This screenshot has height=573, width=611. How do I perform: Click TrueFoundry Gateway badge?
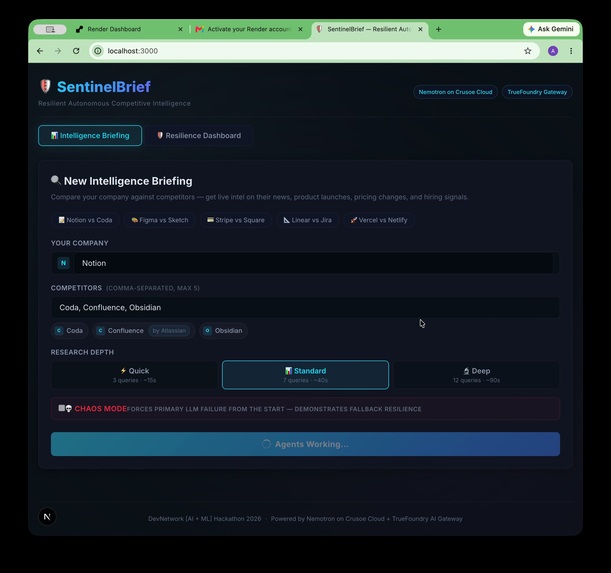(x=537, y=92)
